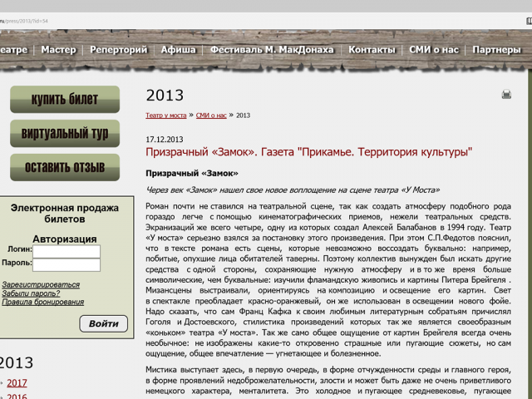The image size is (532, 399).
Task: Go to the Афиша menu item
Action: [179, 50]
